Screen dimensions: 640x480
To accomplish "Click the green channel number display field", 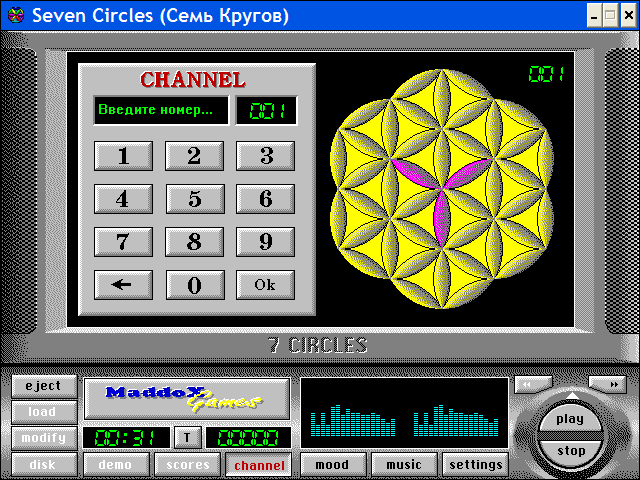I will (266, 111).
